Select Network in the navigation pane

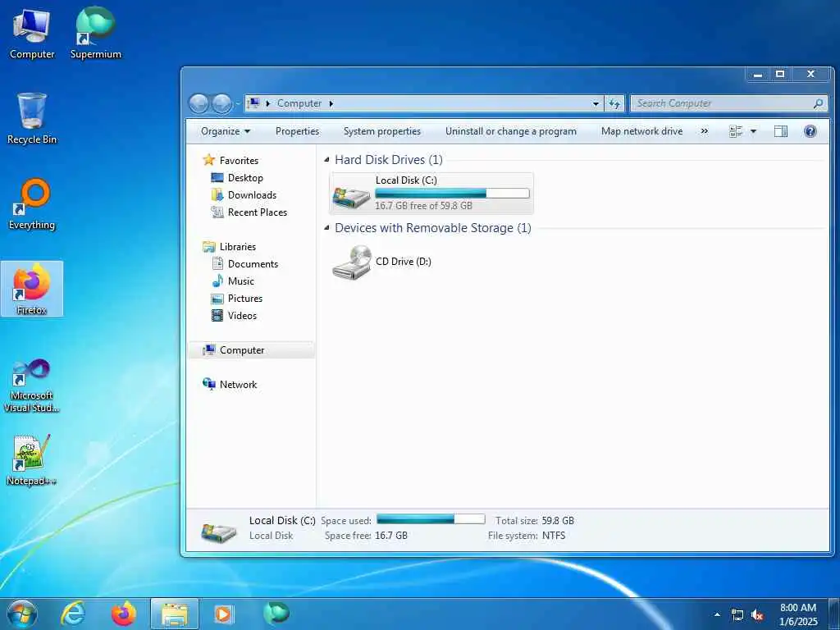(238, 384)
